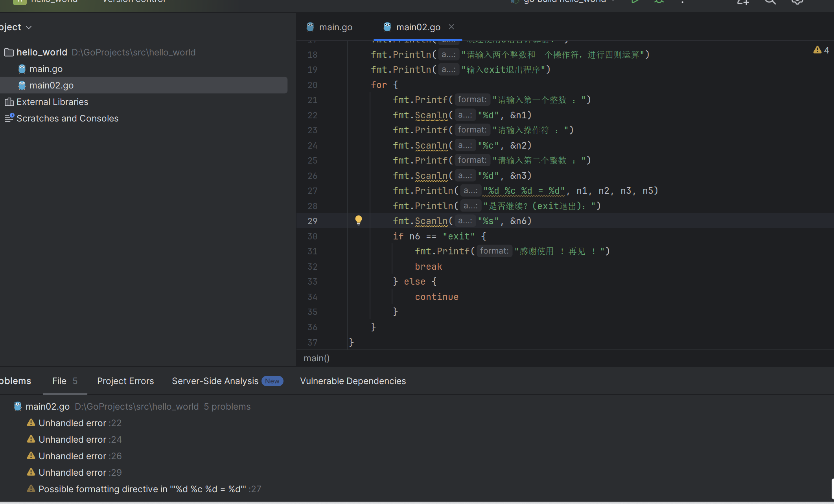Viewport: 834px width, 504px height.
Task: Click the continue keyword on line 34
Action: (x=436, y=297)
